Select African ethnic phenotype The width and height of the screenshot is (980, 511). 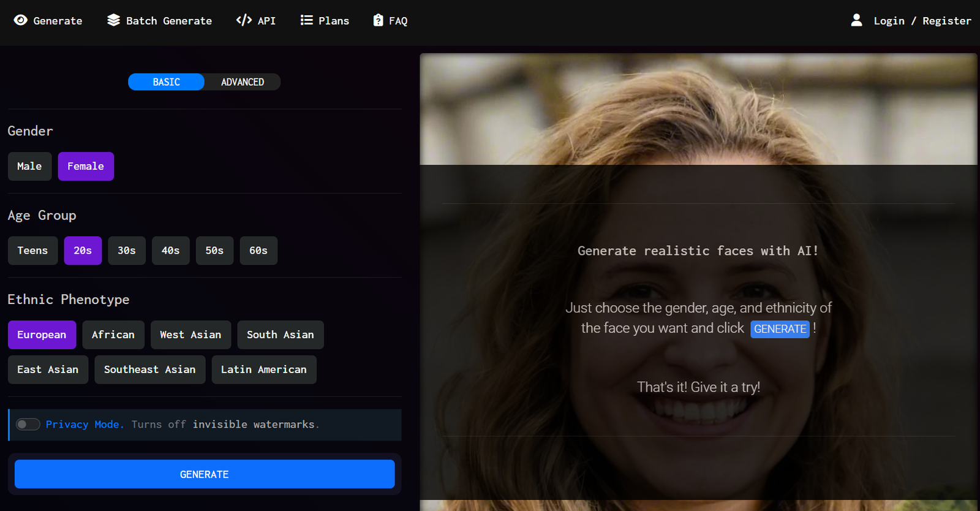(x=113, y=335)
